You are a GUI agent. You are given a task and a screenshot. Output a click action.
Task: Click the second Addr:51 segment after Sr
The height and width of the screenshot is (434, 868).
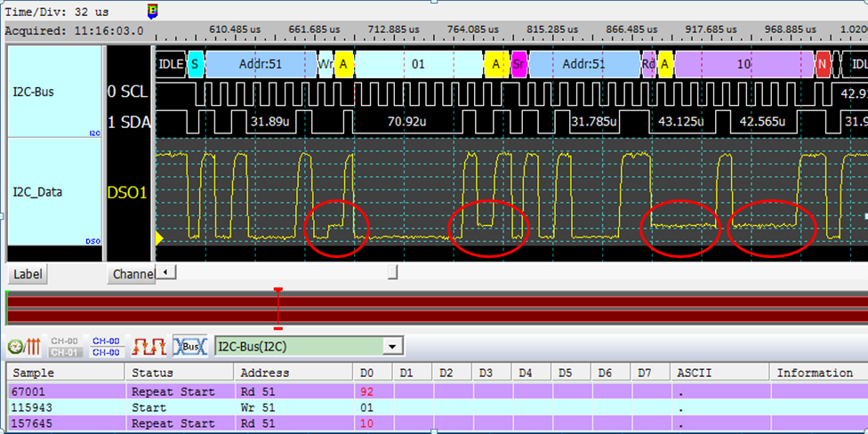584,64
